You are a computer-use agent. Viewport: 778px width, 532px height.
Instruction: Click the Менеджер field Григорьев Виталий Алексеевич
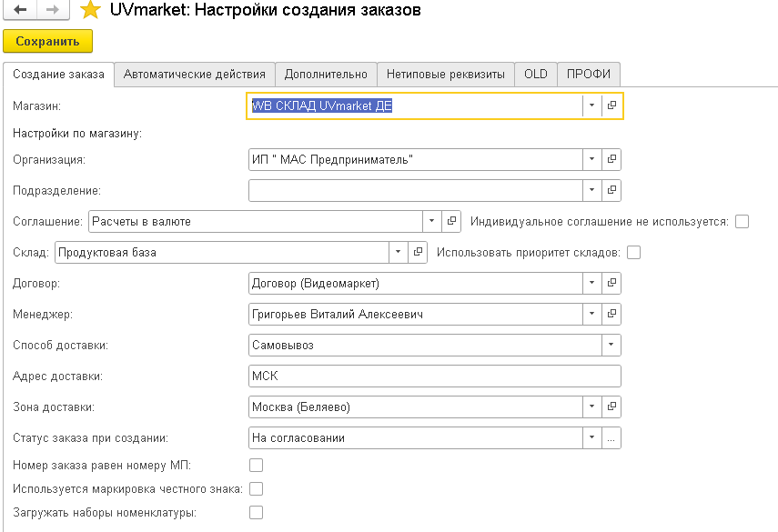click(416, 315)
